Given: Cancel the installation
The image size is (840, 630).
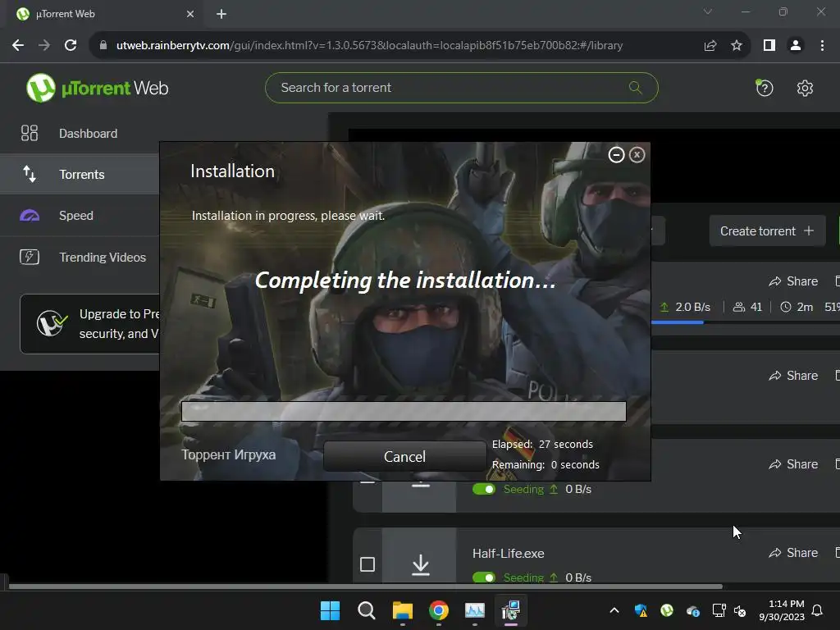Looking at the screenshot, I should (404, 456).
